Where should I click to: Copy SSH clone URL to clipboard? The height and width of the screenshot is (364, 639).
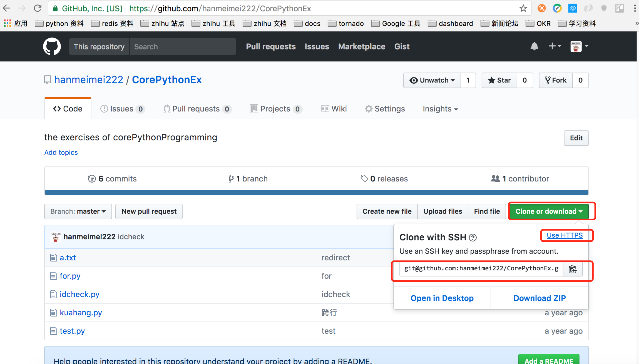(573, 269)
